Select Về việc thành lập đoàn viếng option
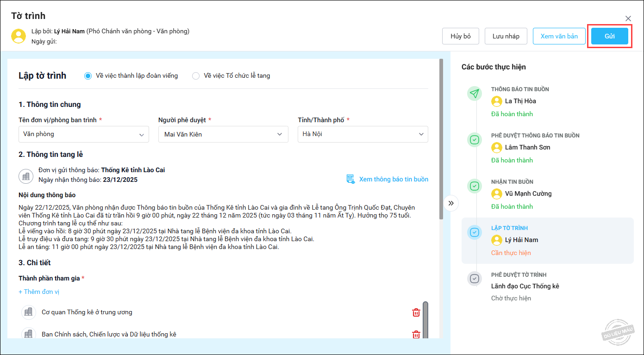The width and height of the screenshot is (644, 355). (x=88, y=76)
